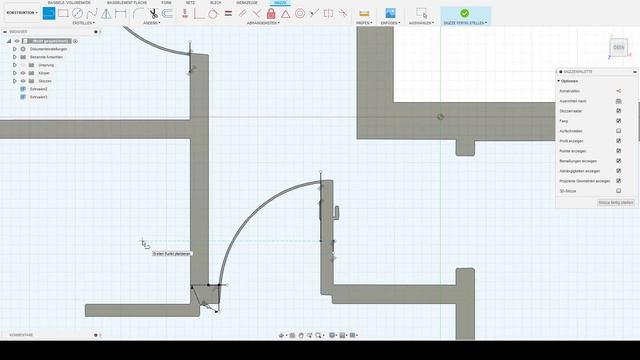Open the Auswählen dropdown menu
This screenshot has height=360, width=640.
tap(421, 23)
